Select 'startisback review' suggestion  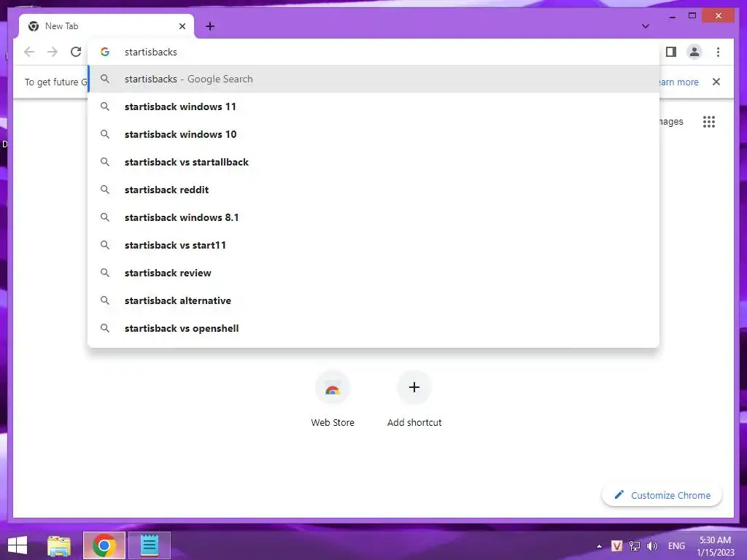pos(374,273)
